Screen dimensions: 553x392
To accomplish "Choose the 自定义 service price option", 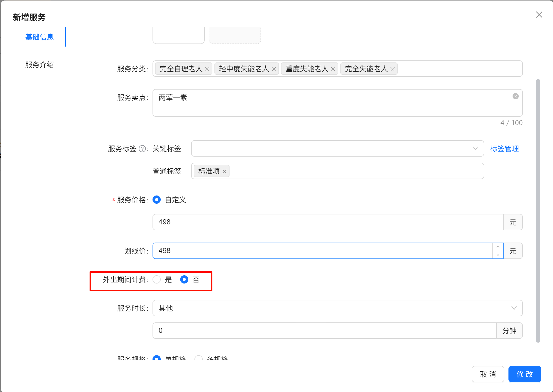I will tap(157, 200).
